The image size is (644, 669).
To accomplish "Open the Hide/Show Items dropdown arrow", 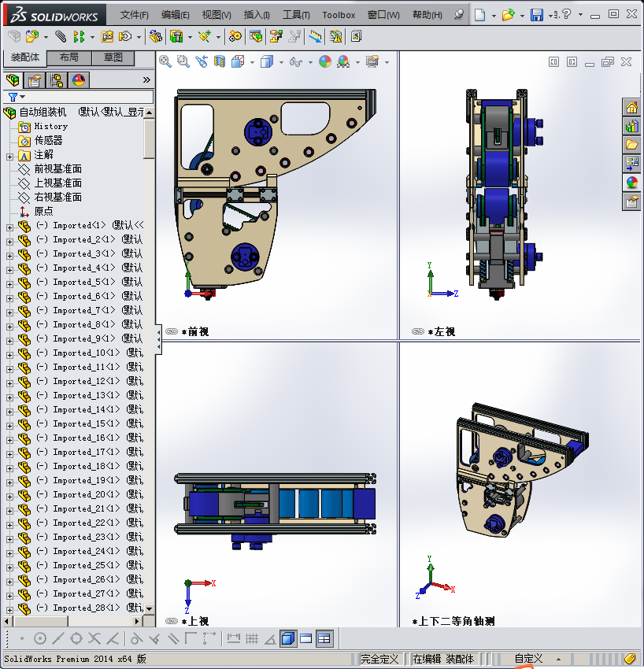I will click(x=310, y=63).
